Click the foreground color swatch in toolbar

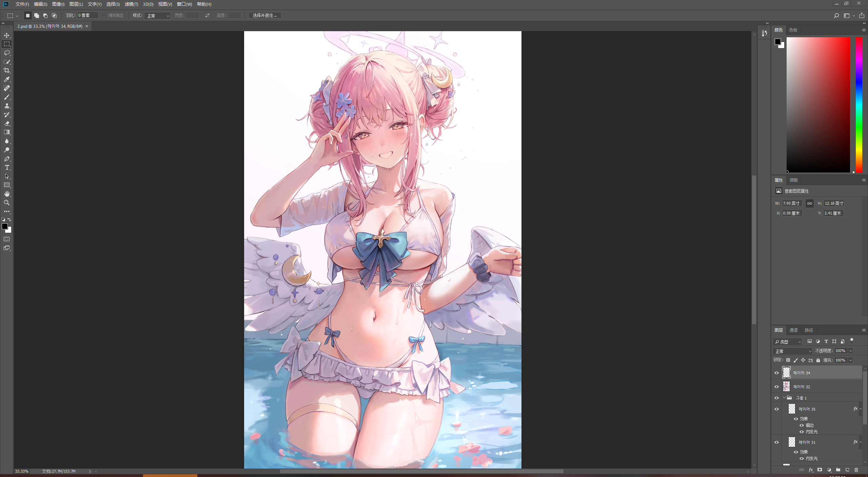click(x=5, y=226)
